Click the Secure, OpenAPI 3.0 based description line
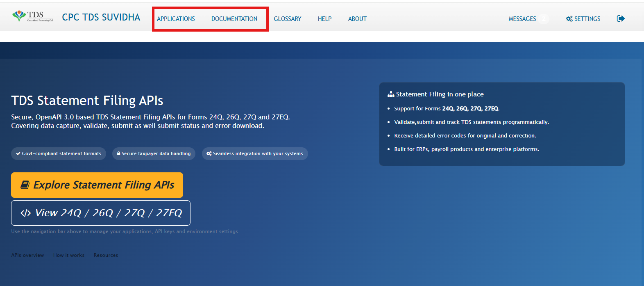 click(150, 117)
